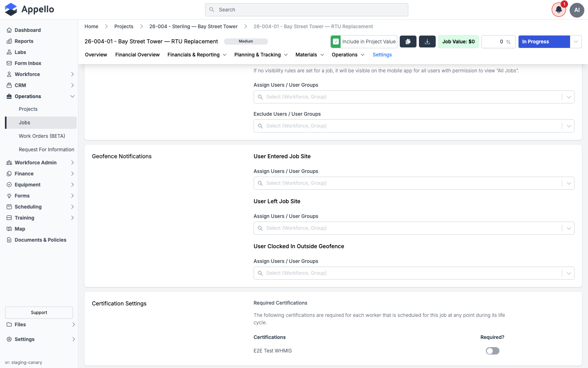Open Exclude Users / User Groups dropdown
The height and width of the screenshot is (368, 588).
click(x=414, y=126)
